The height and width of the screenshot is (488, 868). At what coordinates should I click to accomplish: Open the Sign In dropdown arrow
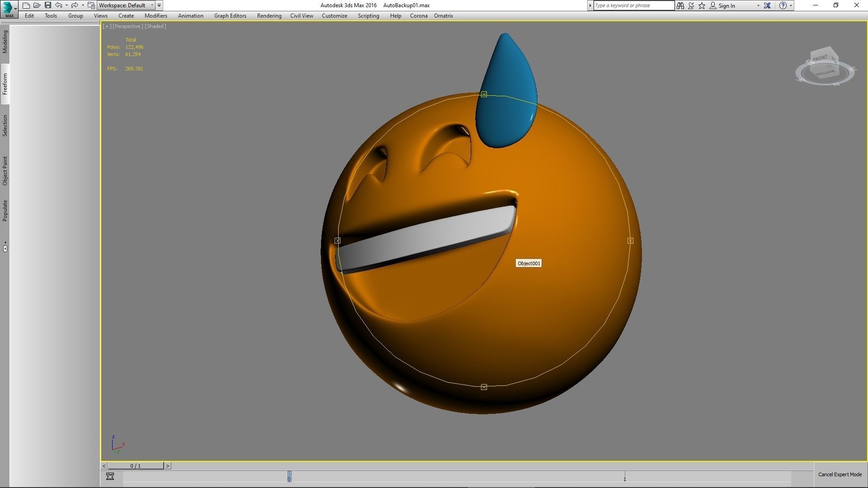coord(758,6)
